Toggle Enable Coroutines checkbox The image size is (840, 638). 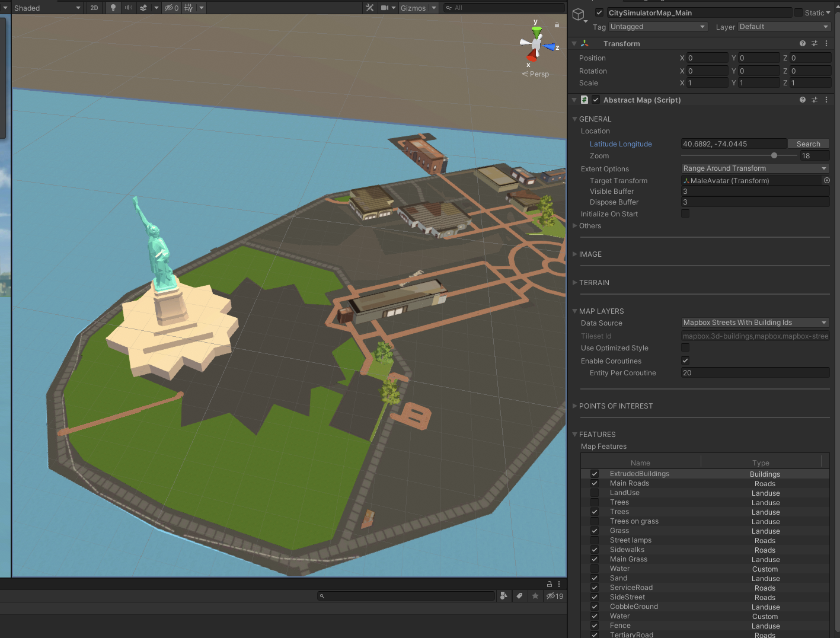[x=685, y=361]
